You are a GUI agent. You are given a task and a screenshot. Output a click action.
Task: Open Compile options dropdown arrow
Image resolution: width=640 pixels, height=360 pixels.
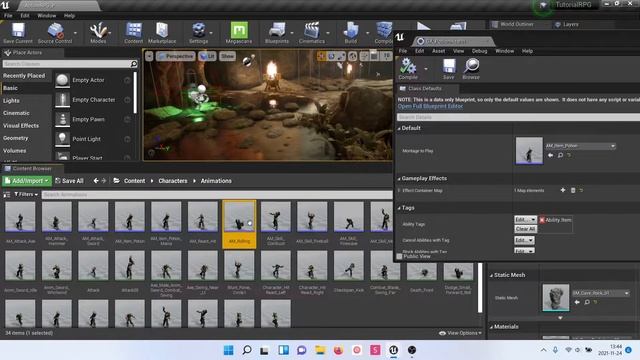[426, 69]
